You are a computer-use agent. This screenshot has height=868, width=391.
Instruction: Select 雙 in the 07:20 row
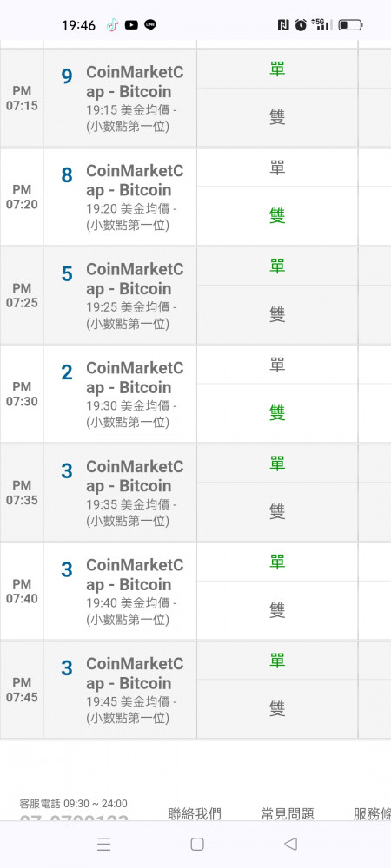[277, 216]
